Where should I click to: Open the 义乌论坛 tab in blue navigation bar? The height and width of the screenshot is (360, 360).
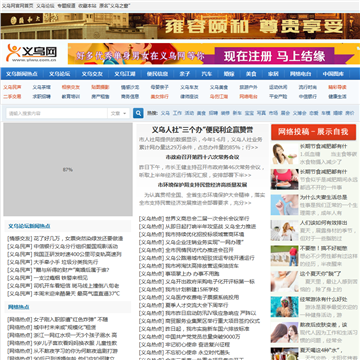pos(59,74)
